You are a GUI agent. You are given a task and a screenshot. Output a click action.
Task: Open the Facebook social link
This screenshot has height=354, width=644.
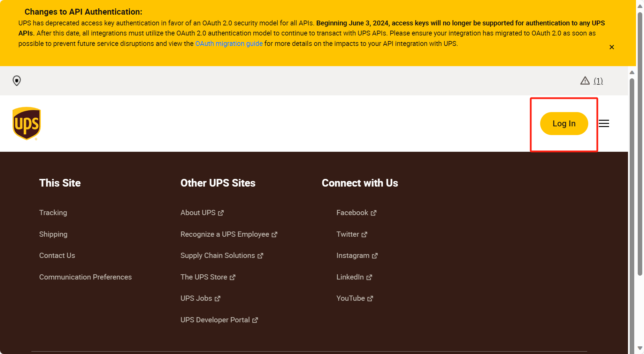[x=356, y=213]
